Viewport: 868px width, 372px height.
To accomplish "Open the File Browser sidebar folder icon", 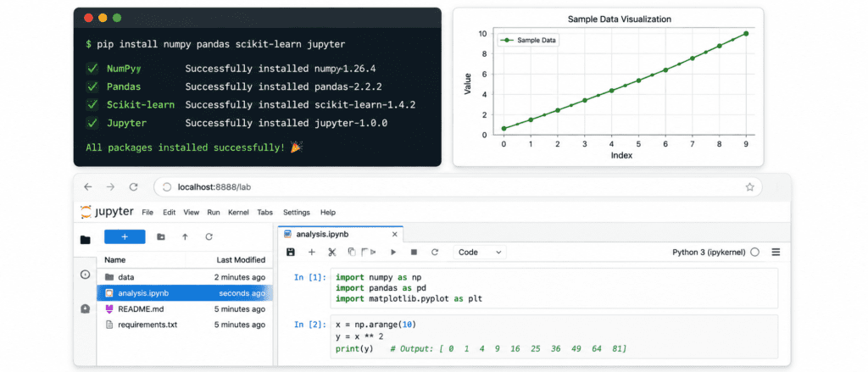I will 86,240.
